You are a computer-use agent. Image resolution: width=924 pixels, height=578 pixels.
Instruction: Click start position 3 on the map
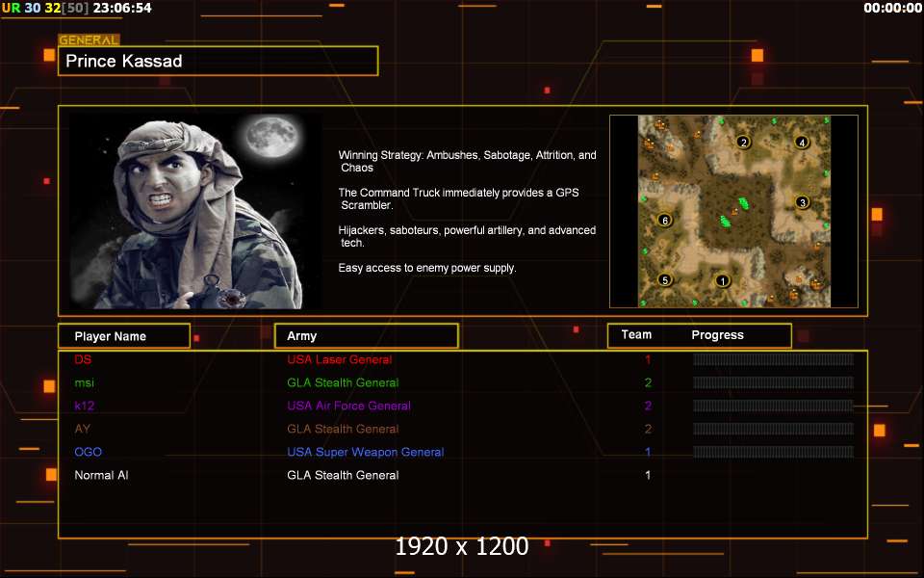pos(802,203)
